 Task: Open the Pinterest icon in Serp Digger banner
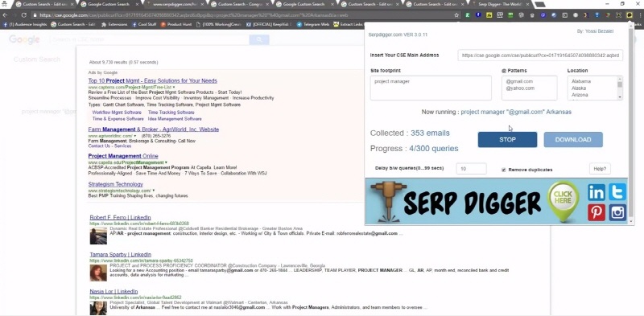(596, 212)
